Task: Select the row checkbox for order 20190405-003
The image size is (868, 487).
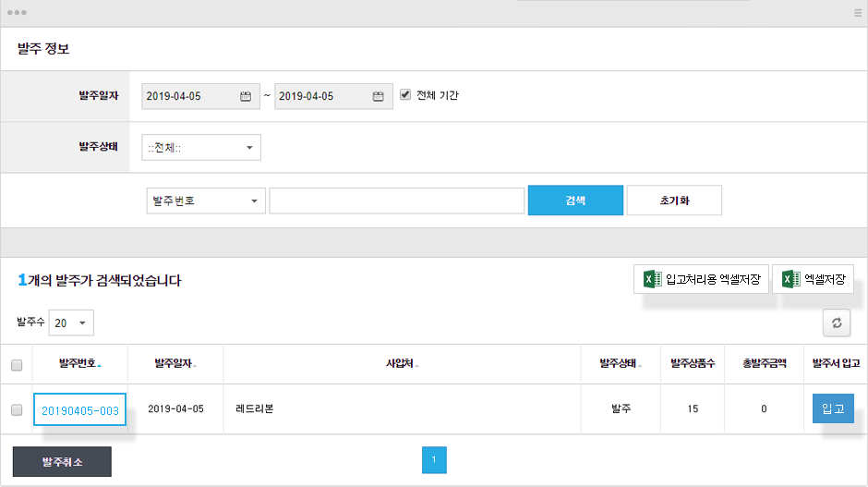Action: (17, 409)
